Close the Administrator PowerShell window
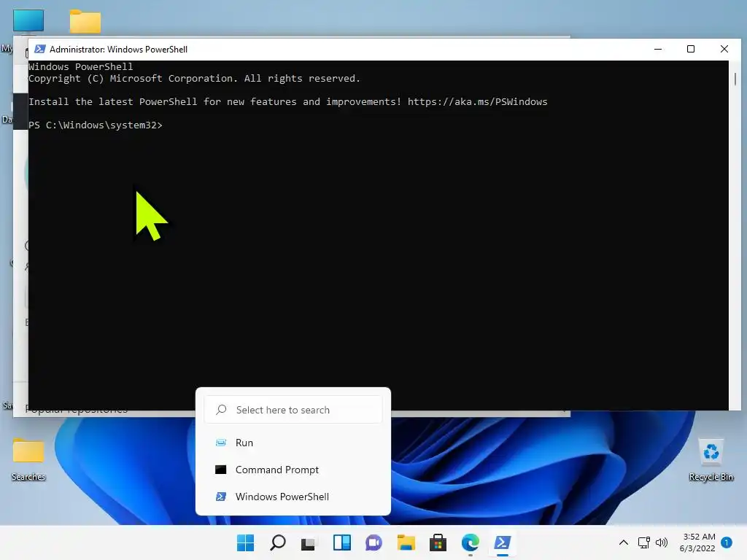This screenshot has width=747, height=560. pyautogui.click(x=724, y=49)
